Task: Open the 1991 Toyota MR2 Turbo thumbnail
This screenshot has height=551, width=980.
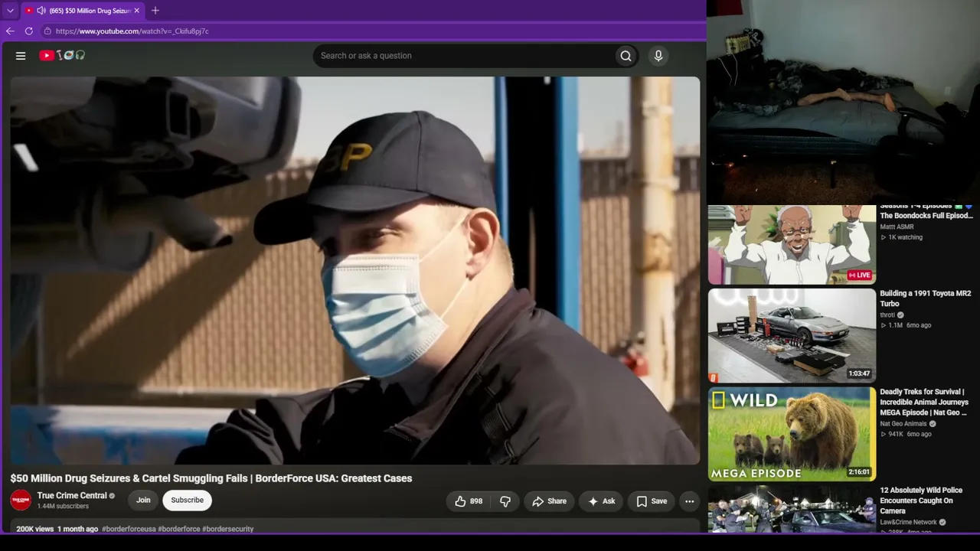Action: [x=792, y=335]
